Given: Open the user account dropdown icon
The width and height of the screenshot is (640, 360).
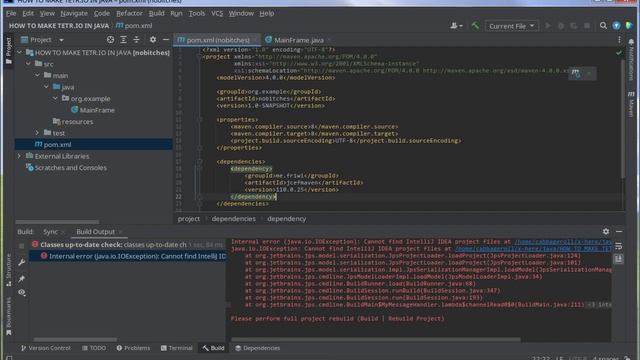Looking at the screenshot, I should [x=456, y=26].
